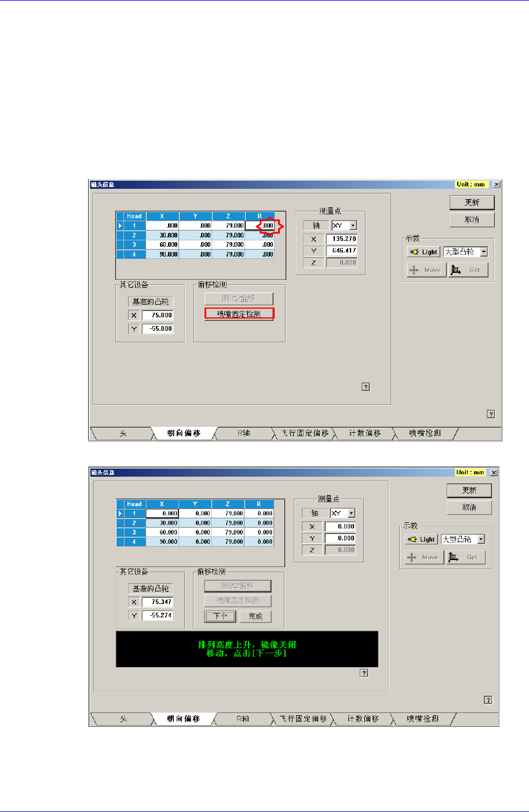Screen dimensions: 529x812
Task: Click the 取消 button in upper window
Action: coord(472,220)
